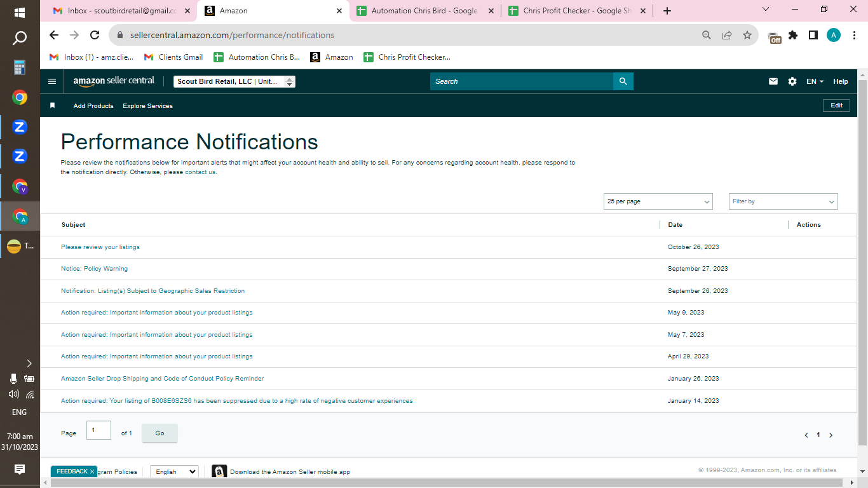The image size is (868, 488).
Task: Open the Help link in the header
Action: click(x=841, y=81)
